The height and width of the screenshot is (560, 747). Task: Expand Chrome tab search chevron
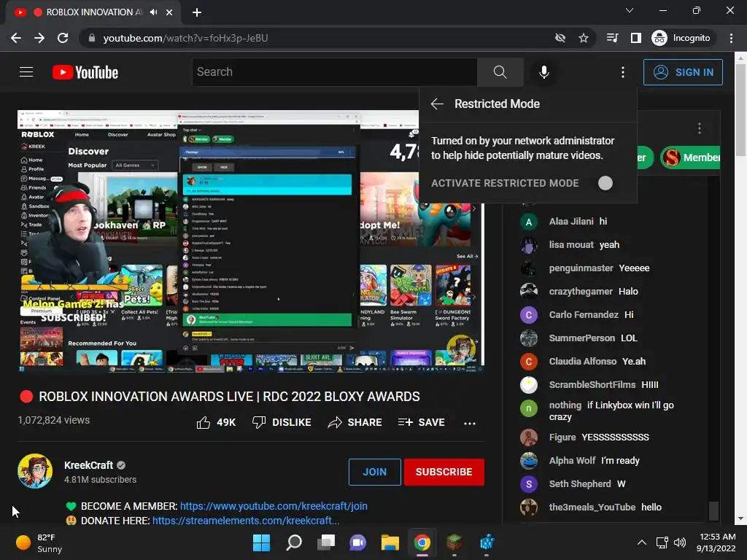[630, 10]
